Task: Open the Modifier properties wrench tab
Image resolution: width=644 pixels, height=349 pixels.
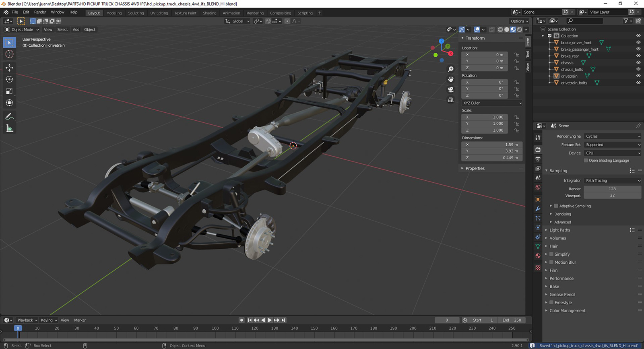Action: [538, 209]
